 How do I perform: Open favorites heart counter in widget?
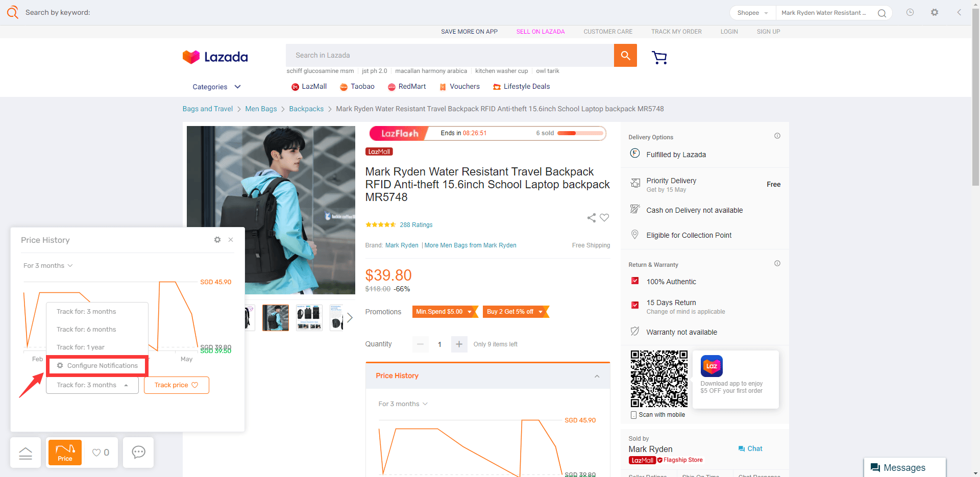click(101, 453)
